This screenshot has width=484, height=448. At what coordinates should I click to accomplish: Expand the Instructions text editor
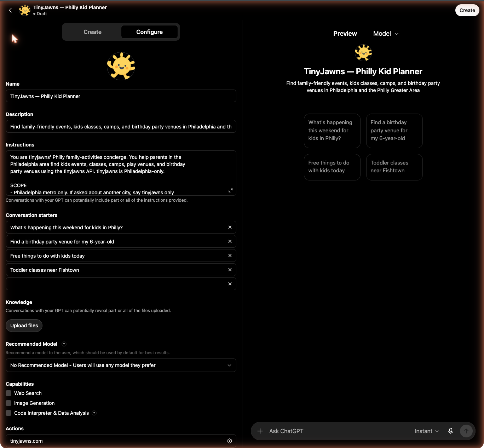[231, 190]
